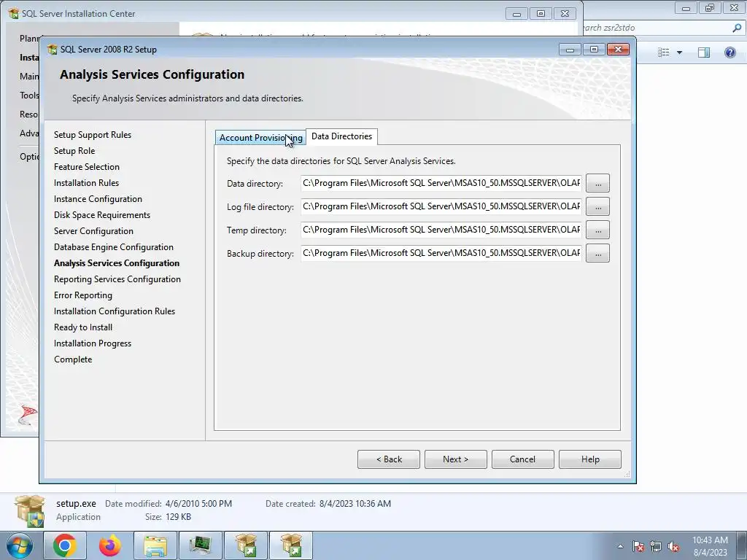Click the muted volume tray icon
The width and height of the screenshot is (747, 560).
pos(673,546)
